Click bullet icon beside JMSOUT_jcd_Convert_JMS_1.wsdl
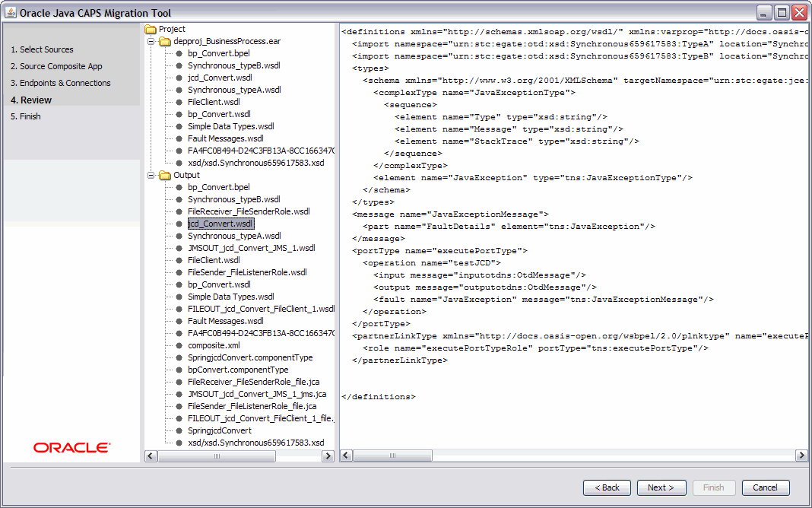812x508 pixels. [x=179, y=248]
